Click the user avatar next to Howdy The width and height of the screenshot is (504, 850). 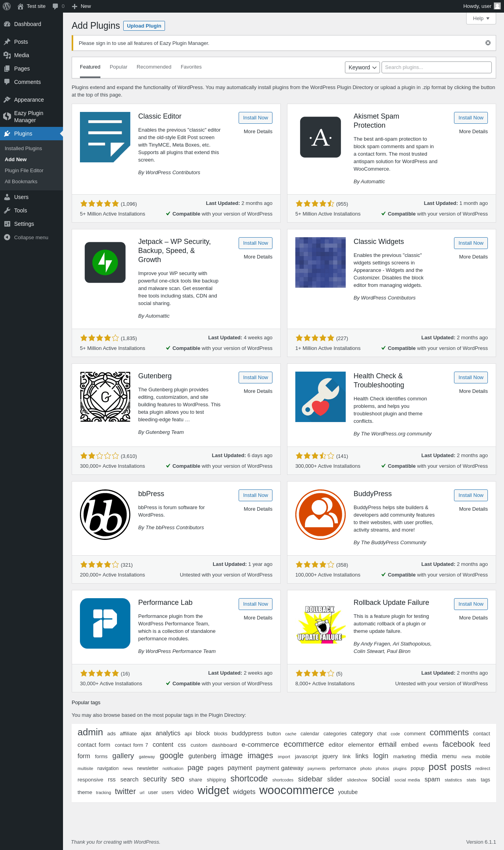497,6
